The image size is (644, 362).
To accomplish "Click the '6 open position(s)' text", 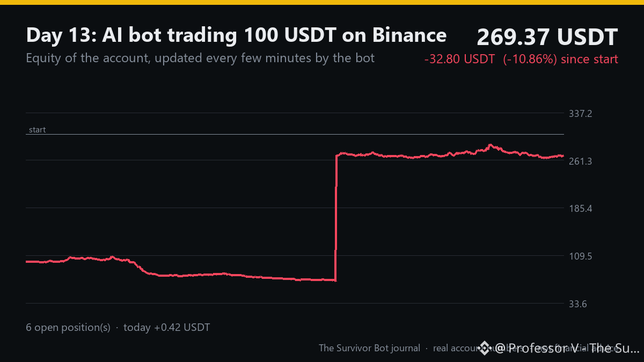I will click(68, 327).
